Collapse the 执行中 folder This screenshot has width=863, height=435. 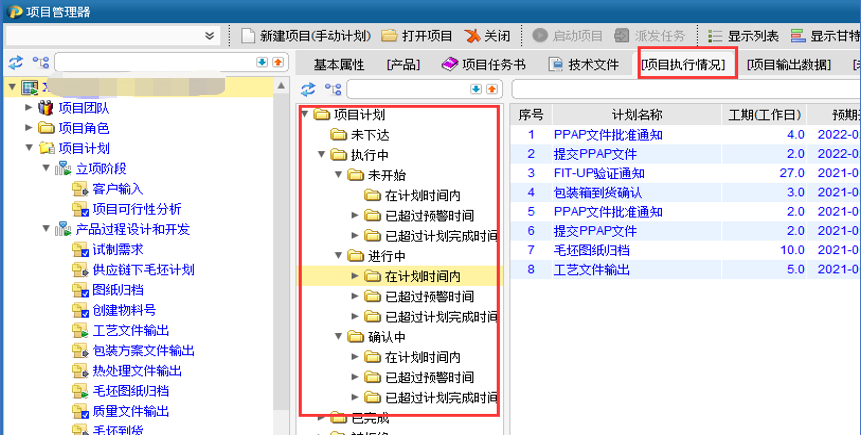click(x=321, y=155)
